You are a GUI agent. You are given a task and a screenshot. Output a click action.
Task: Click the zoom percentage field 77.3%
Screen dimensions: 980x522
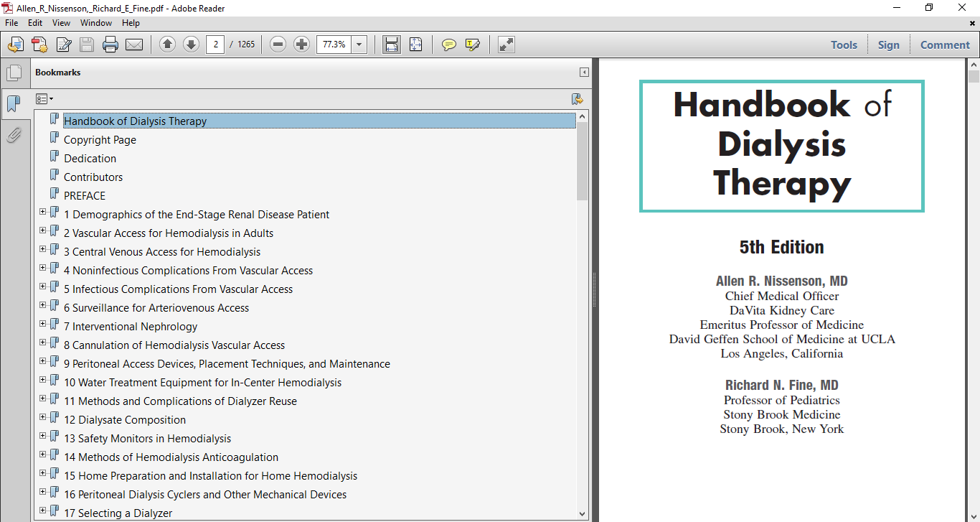pos(334,45)
